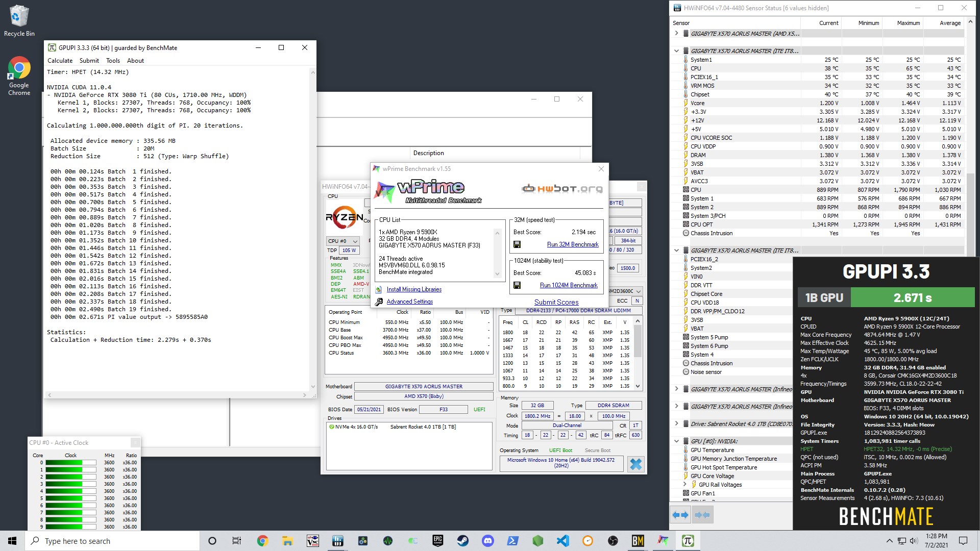
Task: Open the Submit menu in GPUPI
Action: (89, 60)
